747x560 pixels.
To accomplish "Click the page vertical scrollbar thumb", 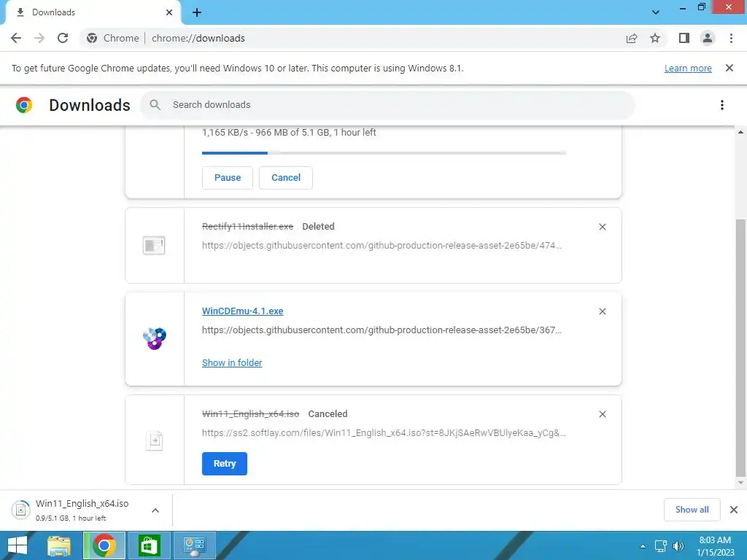I will (x=740, y=348).
